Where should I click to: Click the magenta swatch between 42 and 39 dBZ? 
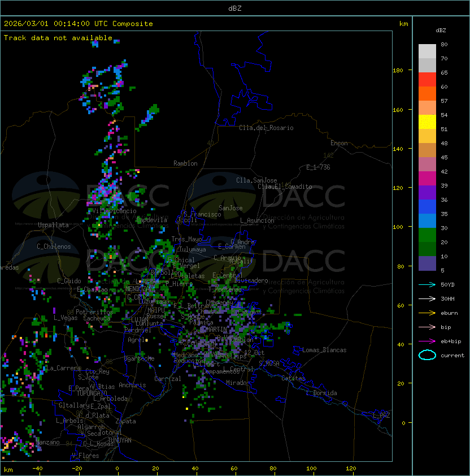(x=427, y=179)
